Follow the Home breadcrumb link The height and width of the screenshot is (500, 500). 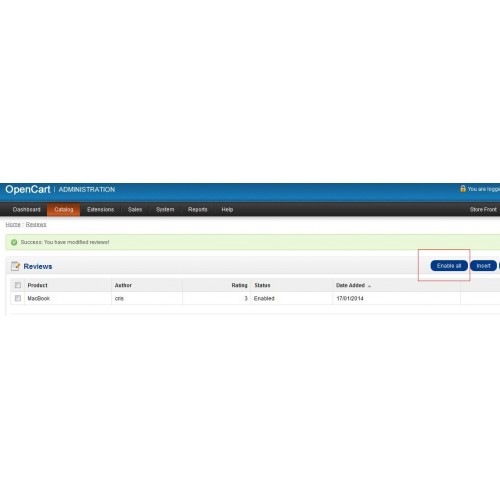(13, 224)
